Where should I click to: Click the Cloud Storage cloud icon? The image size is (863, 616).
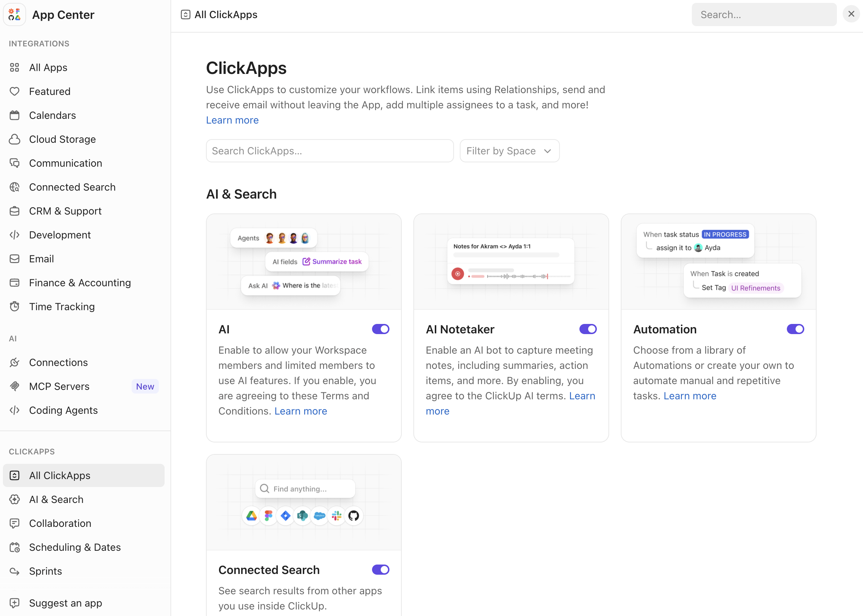pos(15,139)
